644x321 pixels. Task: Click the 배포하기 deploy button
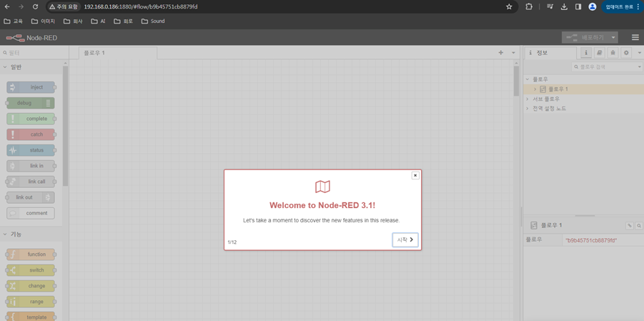coord(585,37)
